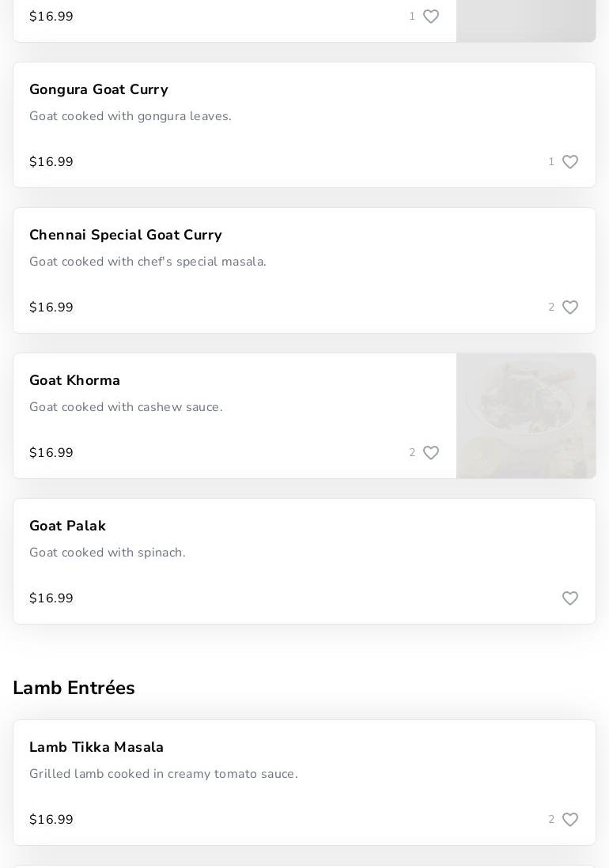Tap heart icon on Goat Khorma

(430, 453)
